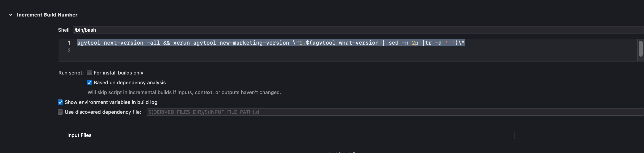644x153 pixels.
Task: Click the word xcrun in the script
Action: tap(181, 43)
